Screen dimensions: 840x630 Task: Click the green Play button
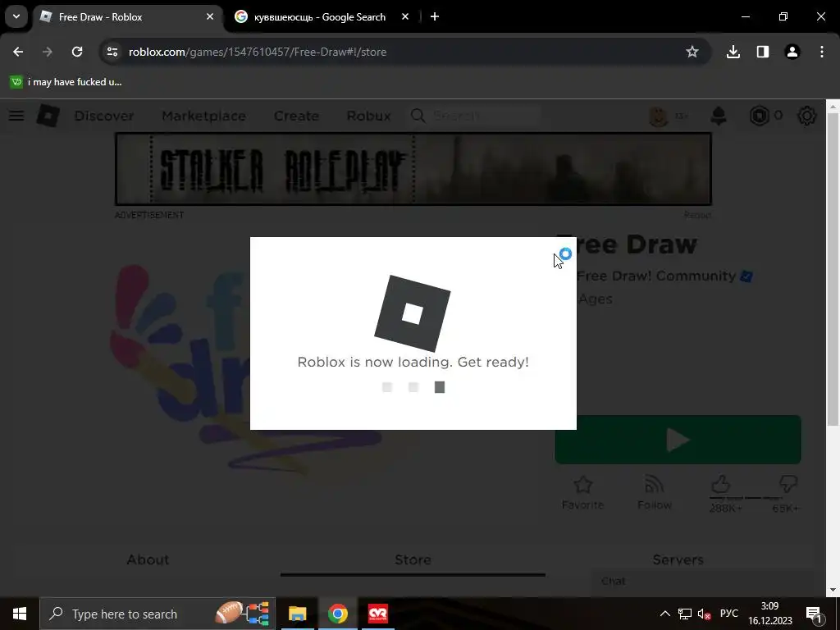(678, 440)
